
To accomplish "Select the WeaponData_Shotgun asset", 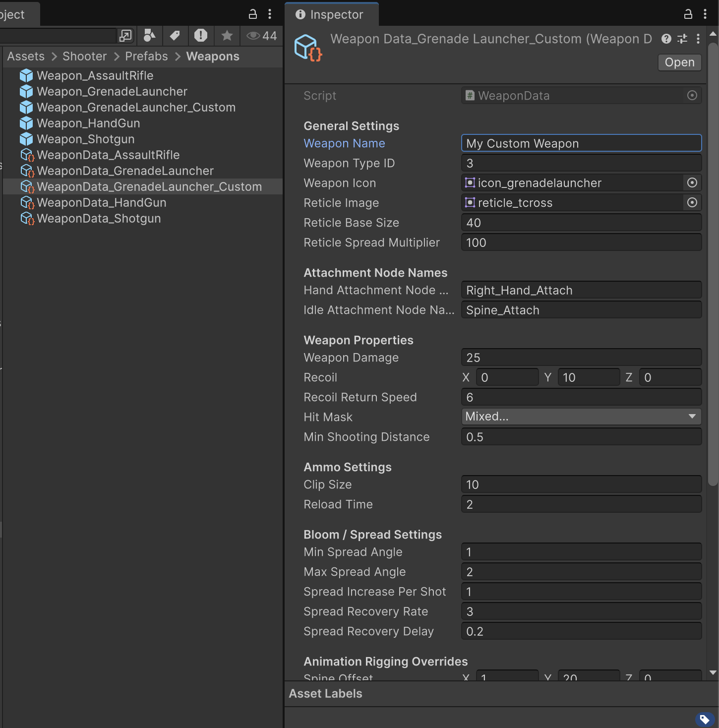I will click(99, 219).
